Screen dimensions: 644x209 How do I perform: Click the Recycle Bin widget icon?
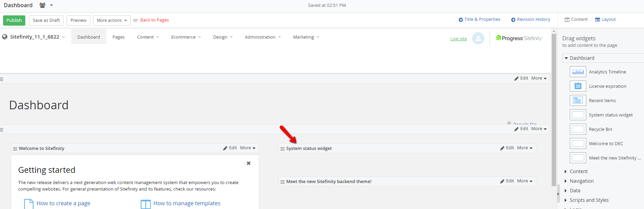click(578, 129)
